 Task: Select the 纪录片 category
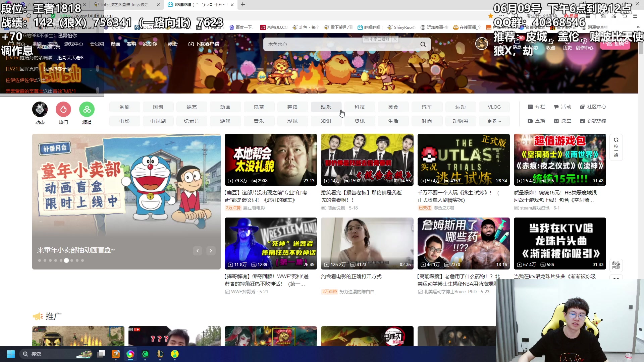click(x=192, y=121)
